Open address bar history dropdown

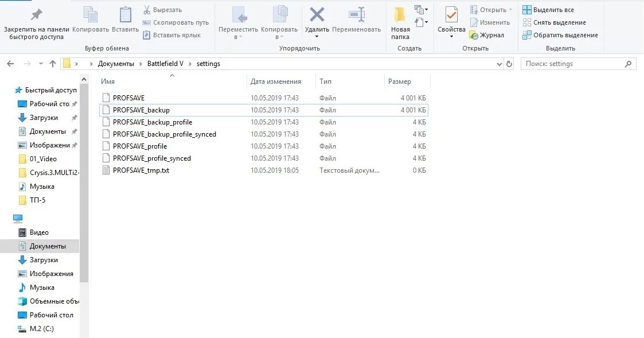499,64
